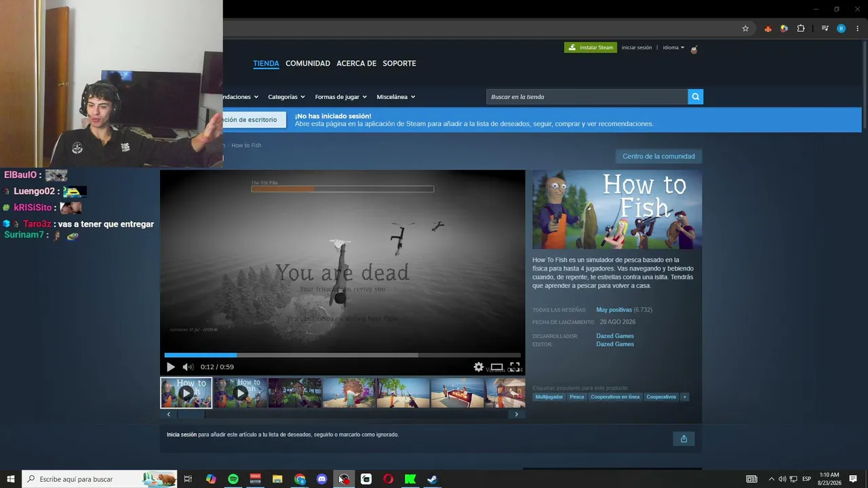The height and width of the screenshot is (488, 868).
Task: Click the iniciar sesión link at top
Action: click(637, 47)
